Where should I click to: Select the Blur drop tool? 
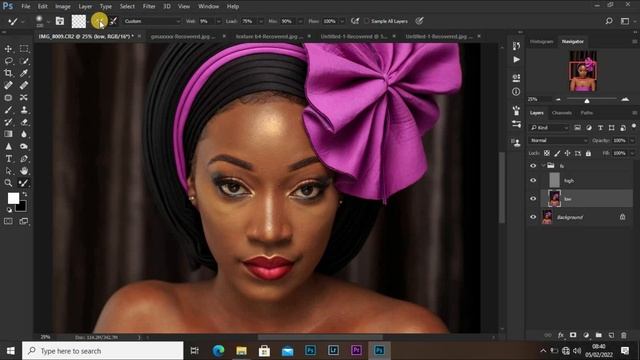[24, 134]
